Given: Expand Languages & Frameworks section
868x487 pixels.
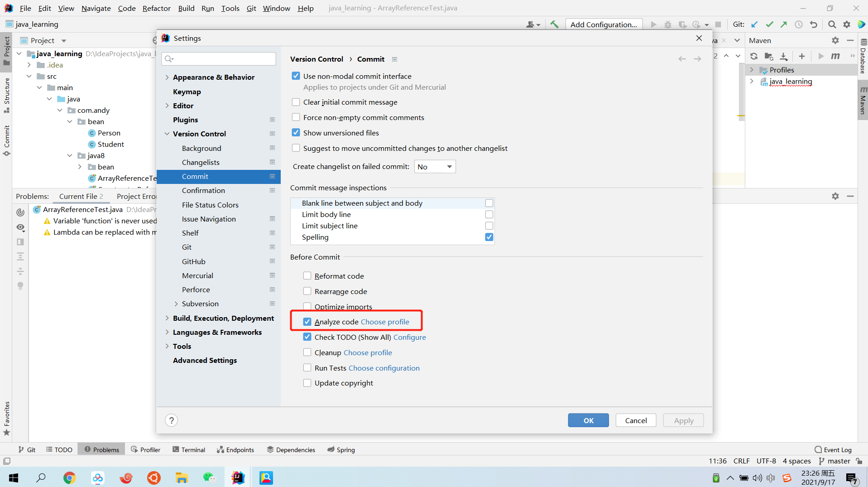Looking at the screenshot, I should coord(167,332).
